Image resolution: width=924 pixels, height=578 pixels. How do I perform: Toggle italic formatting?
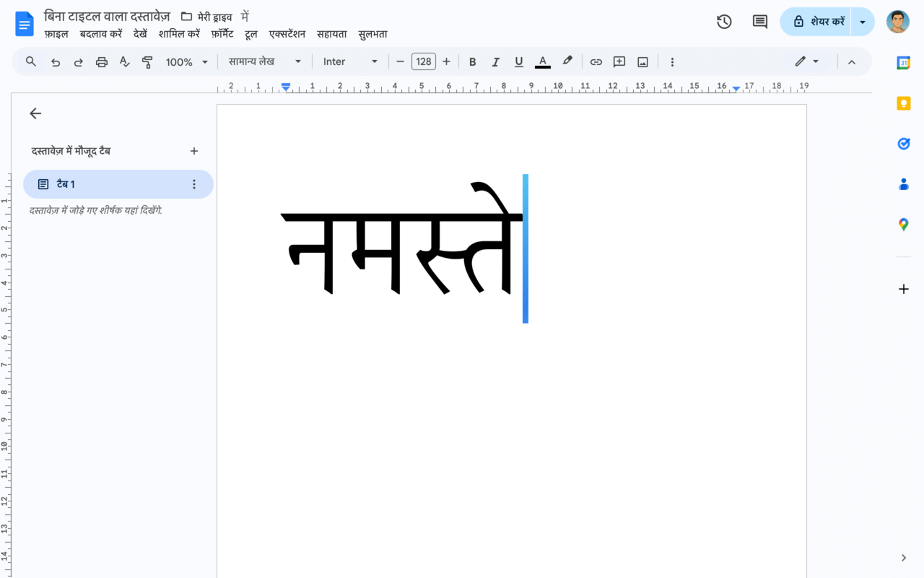(x=495, y=61)
